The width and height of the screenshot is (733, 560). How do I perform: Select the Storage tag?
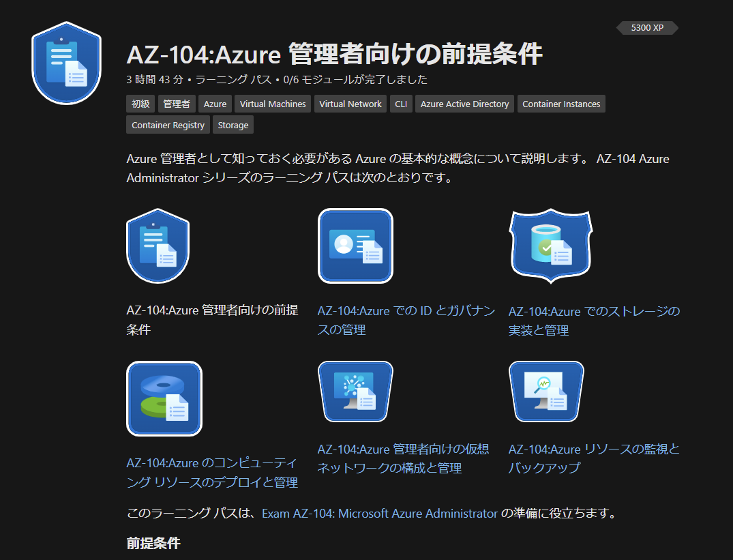[x=233, y=125]
